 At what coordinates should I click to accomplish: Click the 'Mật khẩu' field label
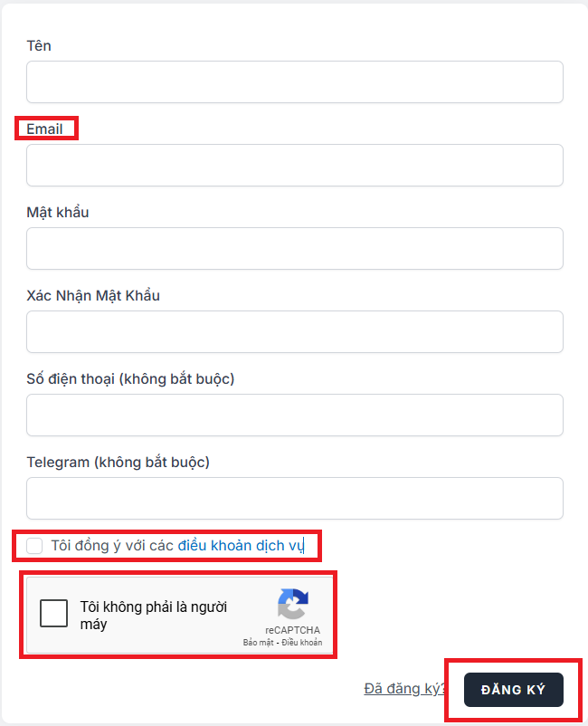58,213
